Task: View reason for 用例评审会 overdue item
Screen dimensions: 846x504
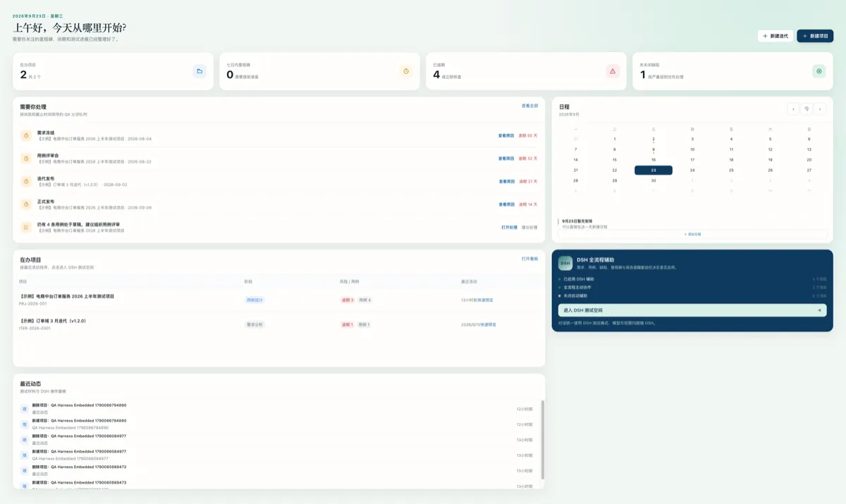Action: click(506, 159)
